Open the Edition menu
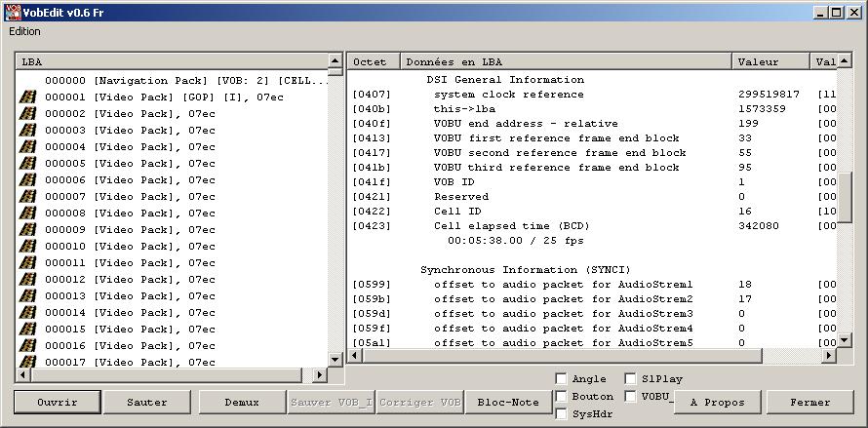 click(25, 31)
